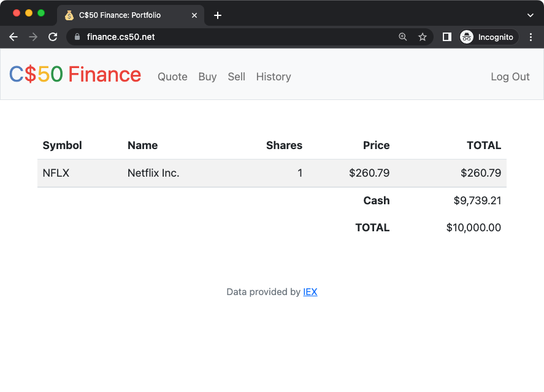Toggle the side panel icon
Screen dimensions: 544x392
447,37
